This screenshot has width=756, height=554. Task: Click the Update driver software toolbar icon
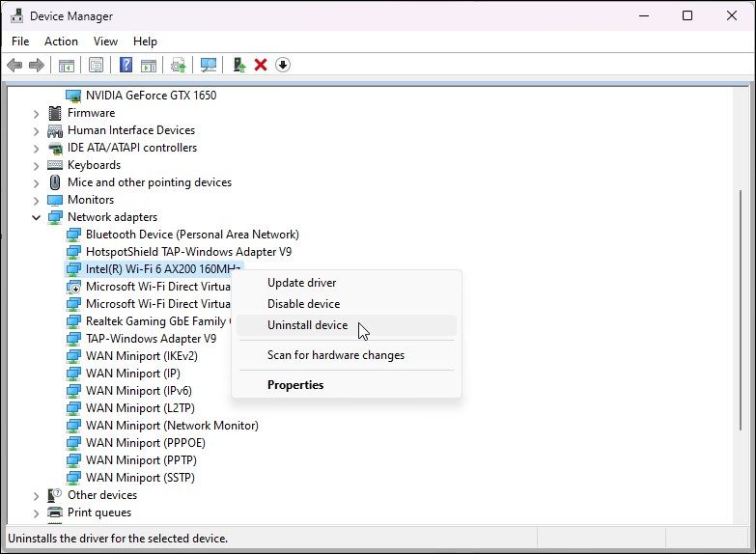point(179,65)
